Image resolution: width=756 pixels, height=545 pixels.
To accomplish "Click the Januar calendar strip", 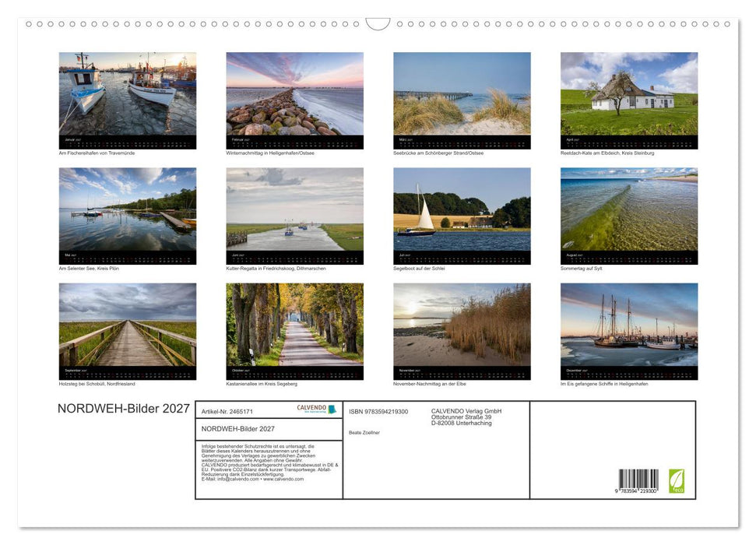I will click(x=127, y=142).
